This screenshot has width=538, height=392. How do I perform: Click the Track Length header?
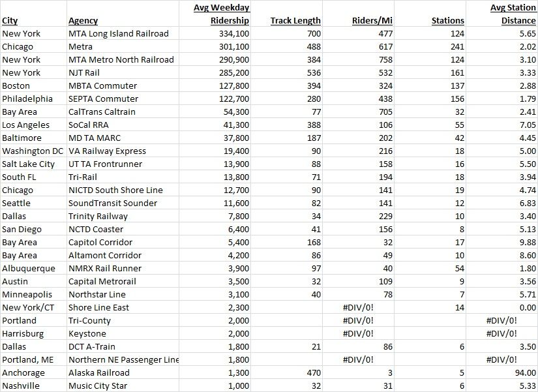(295, 21)
